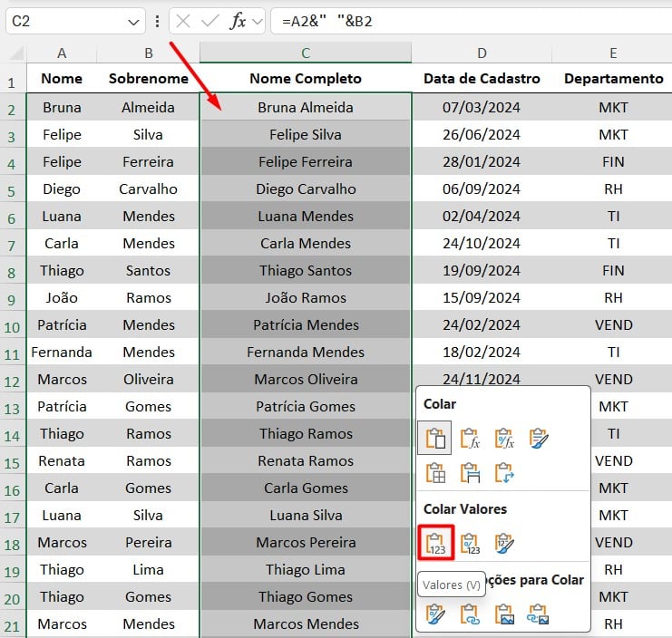The width and height of the screenshot is (672, 638).
Task: Click the Transpose paste icon
Action: [504, 472]
